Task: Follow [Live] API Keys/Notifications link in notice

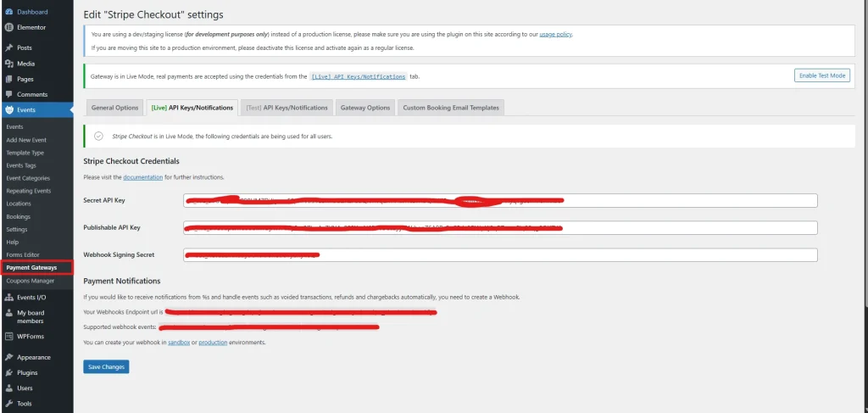Action: [359, 76]
